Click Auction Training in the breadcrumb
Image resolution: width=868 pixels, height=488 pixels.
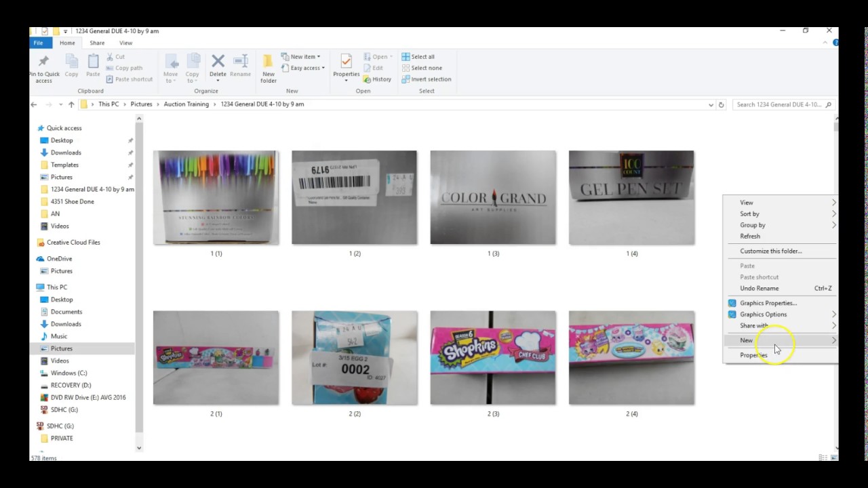[186, 104]
